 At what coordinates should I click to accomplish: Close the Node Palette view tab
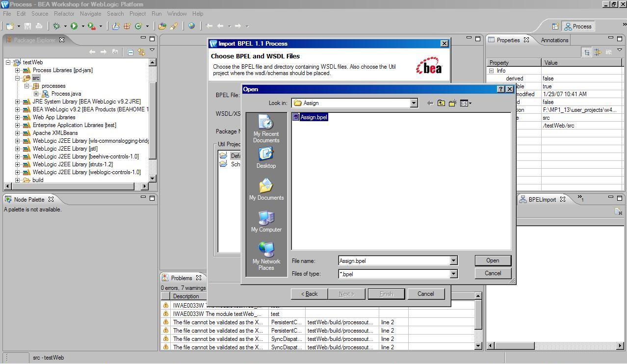click(x=51, y=199)
